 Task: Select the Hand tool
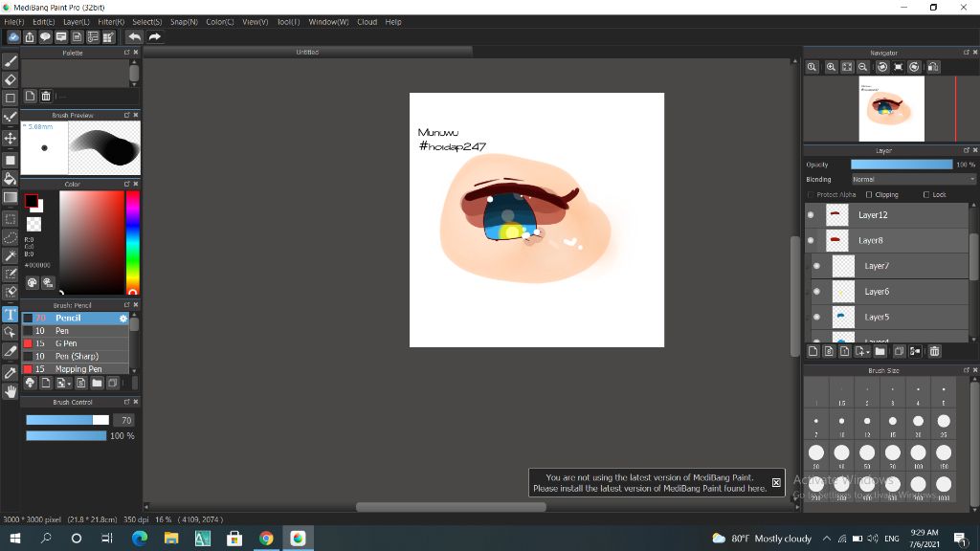(10, 391)
